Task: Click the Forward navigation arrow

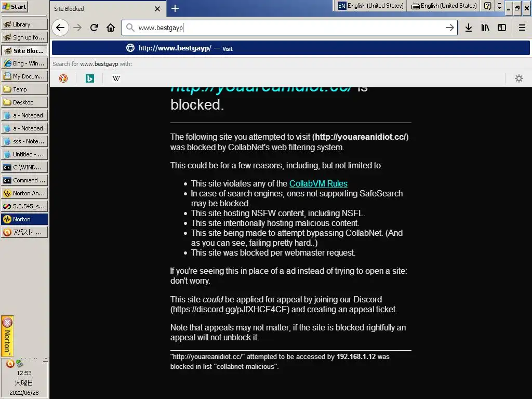Action: click(78, 28)
